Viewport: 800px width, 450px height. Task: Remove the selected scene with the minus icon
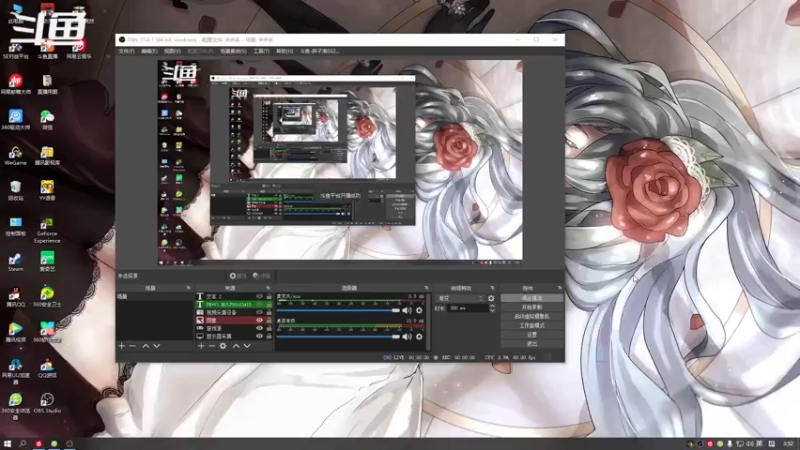(133, 346)
